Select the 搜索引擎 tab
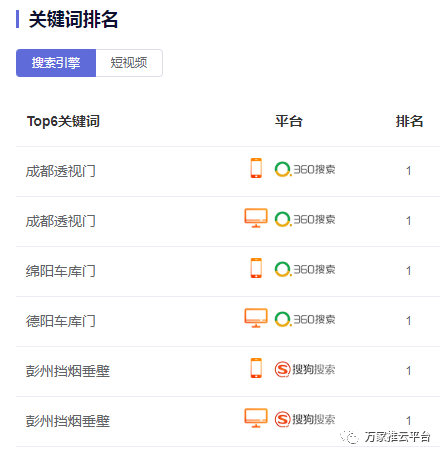 (56, 63)
